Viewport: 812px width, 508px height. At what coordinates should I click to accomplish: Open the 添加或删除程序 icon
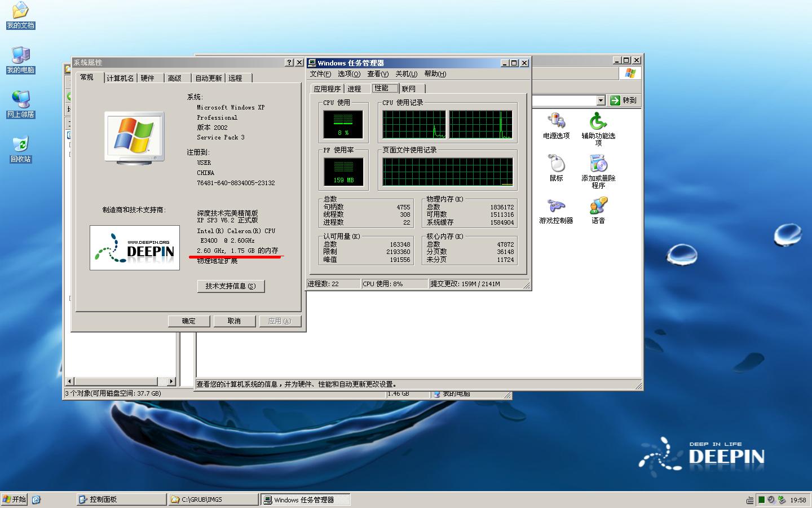(598, 171)
